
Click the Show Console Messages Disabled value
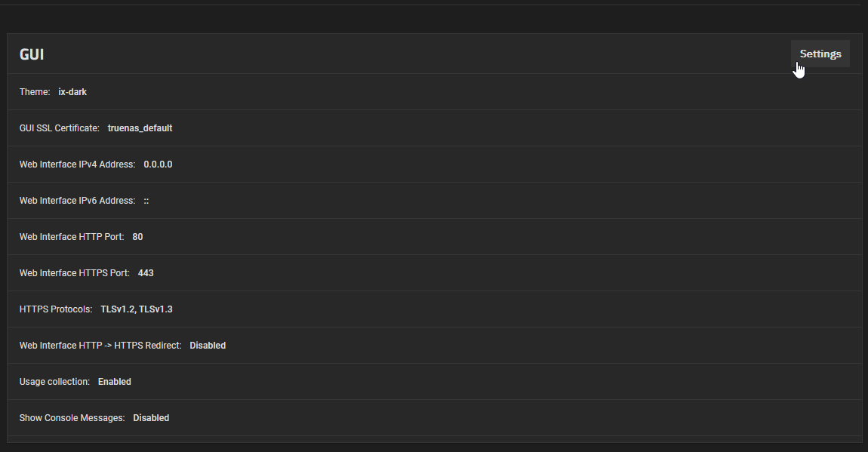pyautogui.click(x=151, y=418)
